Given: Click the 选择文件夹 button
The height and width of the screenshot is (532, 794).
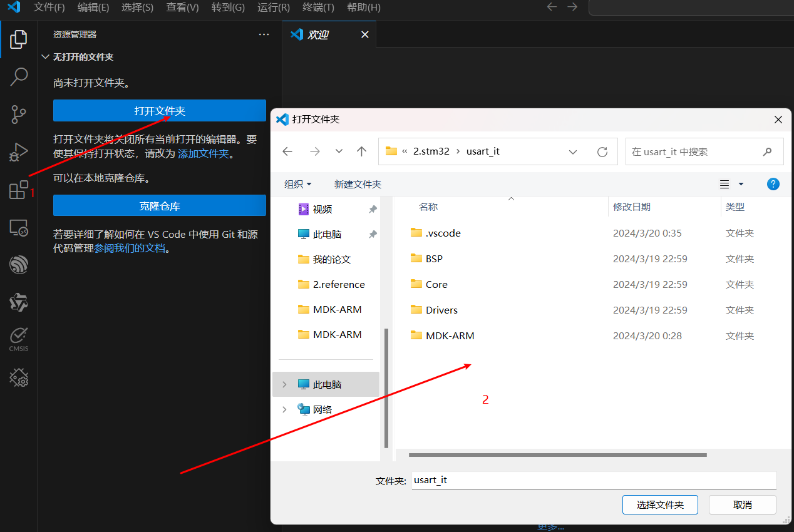Looking at the screenshot, I should pos(660,504).
